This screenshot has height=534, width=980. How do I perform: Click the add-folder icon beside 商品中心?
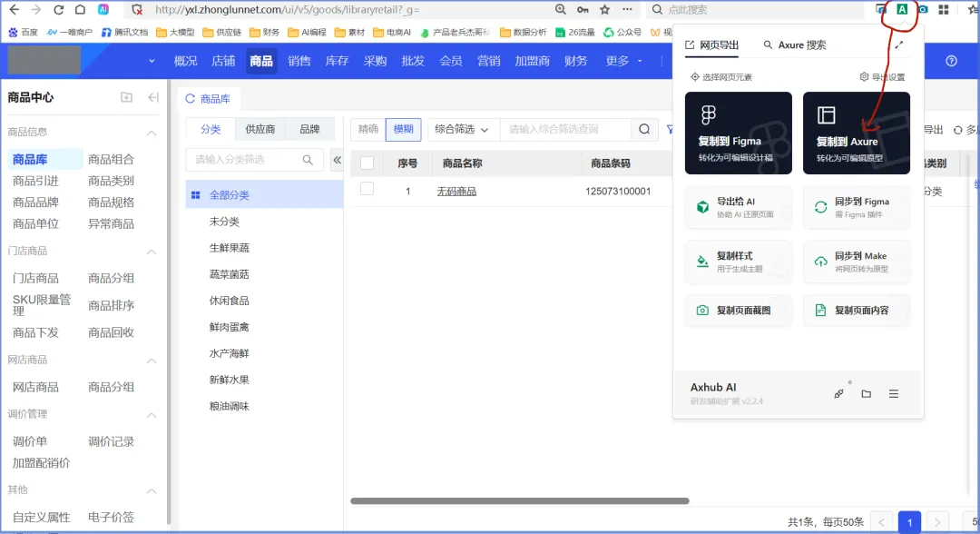click(126, 97)
